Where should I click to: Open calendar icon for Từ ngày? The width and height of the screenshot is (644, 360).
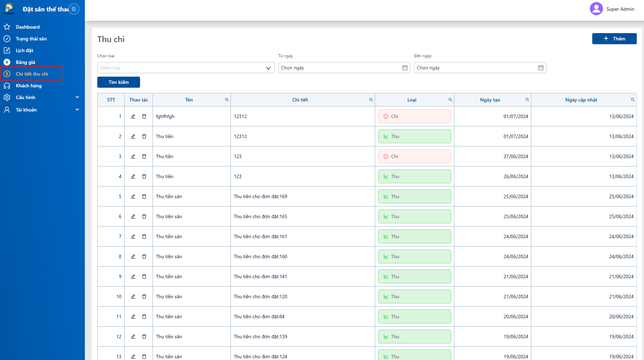coord(405,68)
